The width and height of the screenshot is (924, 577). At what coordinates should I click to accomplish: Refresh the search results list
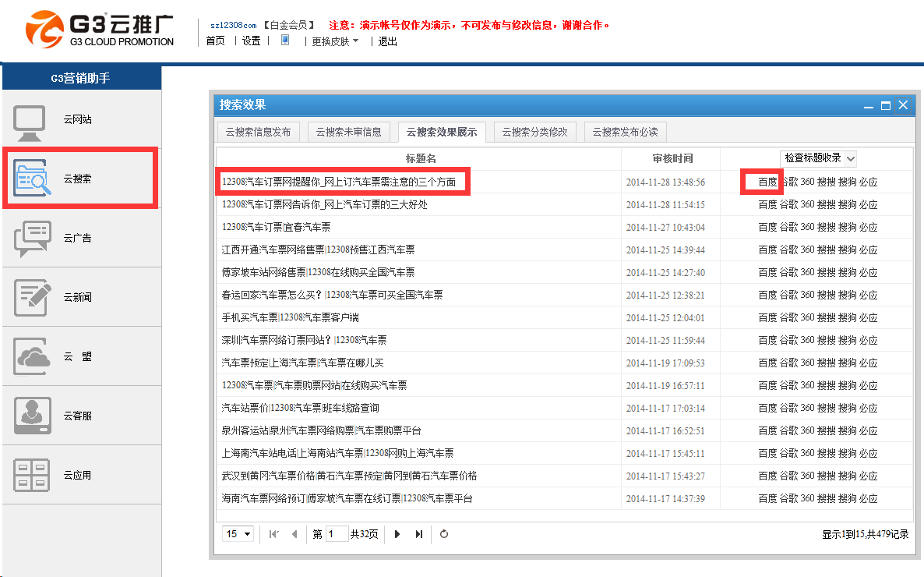tap(444, 534)
